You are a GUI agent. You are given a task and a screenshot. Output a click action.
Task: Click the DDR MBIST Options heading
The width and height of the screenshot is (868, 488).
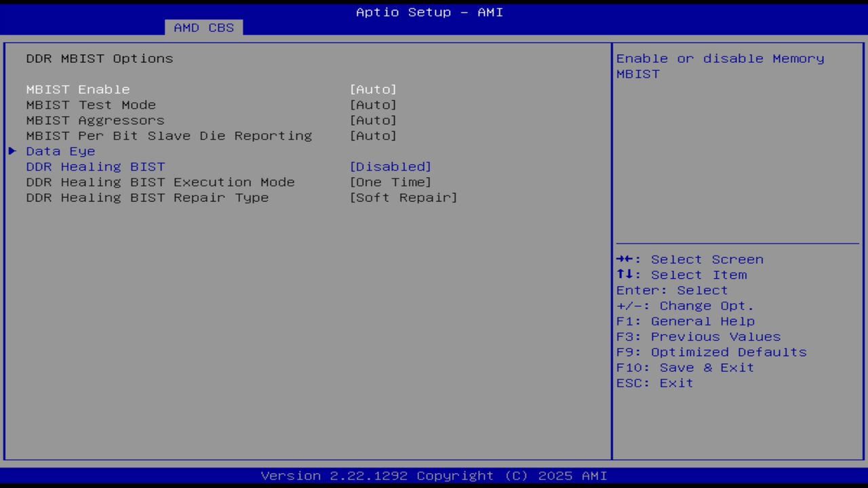100,59
